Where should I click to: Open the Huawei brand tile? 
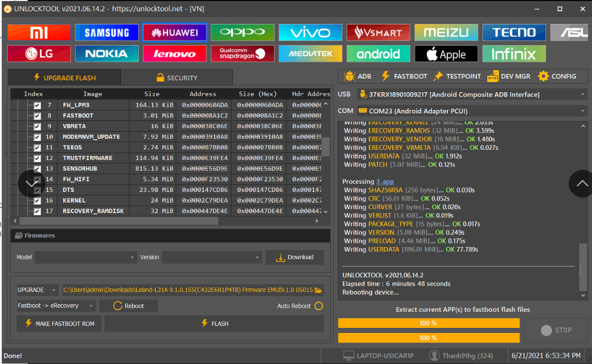coord(175,33)
